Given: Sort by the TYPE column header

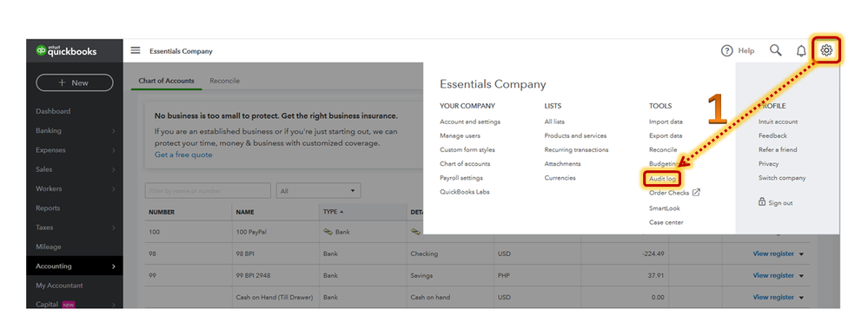Looking at the screenshot, I should 334,212.
